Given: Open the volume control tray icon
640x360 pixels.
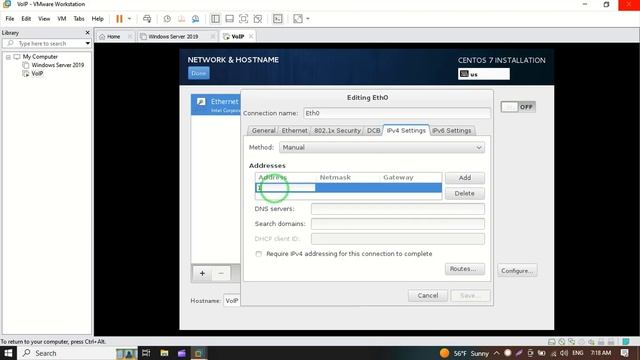Looking at the screenshot, I should tap(564, 353).
